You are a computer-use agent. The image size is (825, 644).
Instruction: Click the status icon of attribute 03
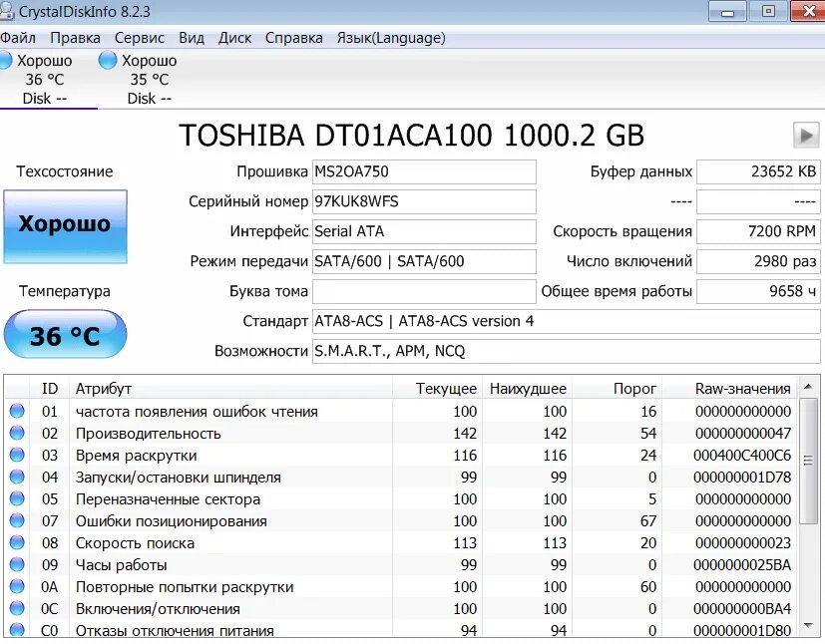17,455
